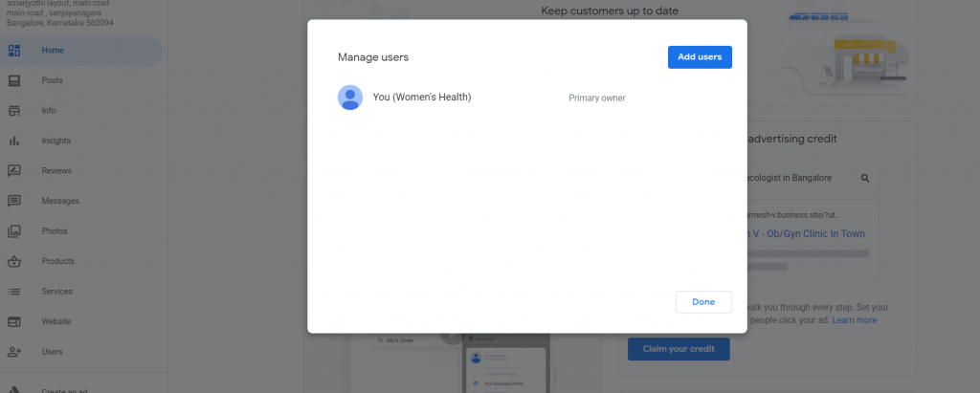Open Website in the sidebar

[x=81, y=322]
